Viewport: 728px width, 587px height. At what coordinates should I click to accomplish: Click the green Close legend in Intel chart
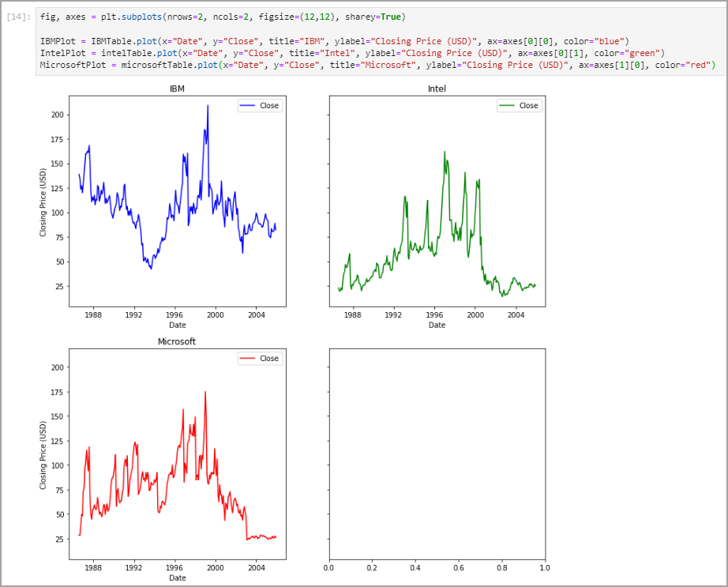coord(519,105)
